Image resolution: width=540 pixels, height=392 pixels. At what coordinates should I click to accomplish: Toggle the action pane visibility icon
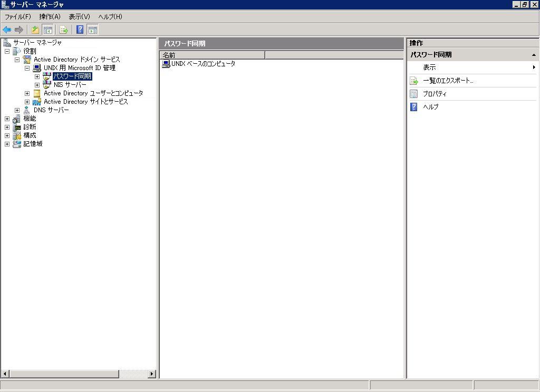(x=93, y=30)
